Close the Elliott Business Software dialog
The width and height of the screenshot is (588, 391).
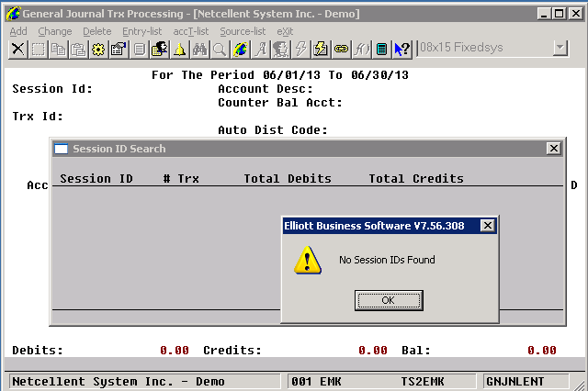point(488,226)
